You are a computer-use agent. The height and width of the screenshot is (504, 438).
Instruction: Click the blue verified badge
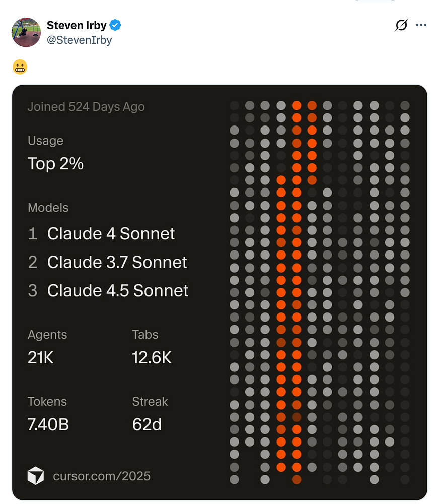pyautogui.click(x=115, y=25)
